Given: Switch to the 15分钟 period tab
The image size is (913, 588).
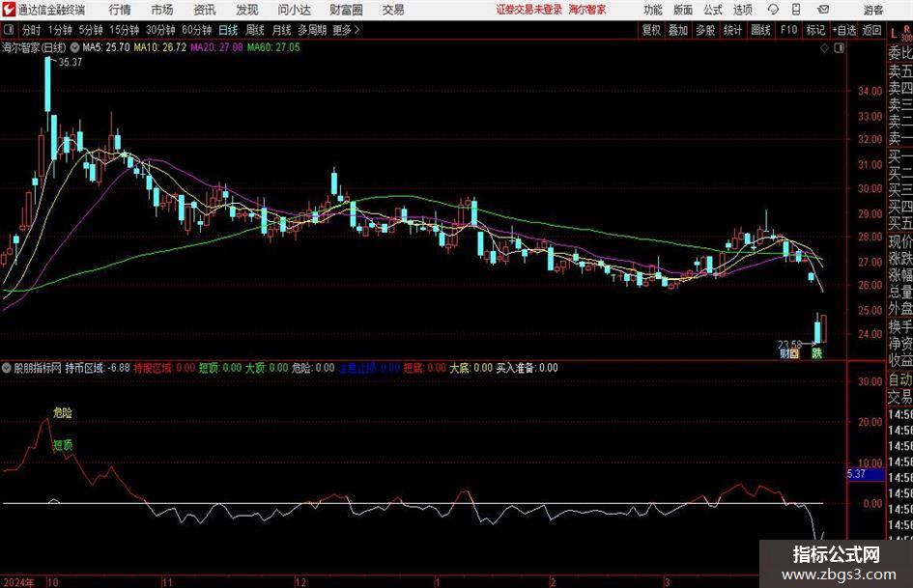Looking at the screenshot, I should [x=124, y=30].
